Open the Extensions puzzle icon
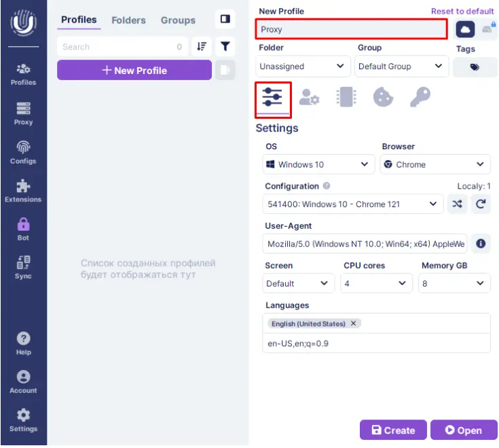The image size is (499, 448). point(23,191)
